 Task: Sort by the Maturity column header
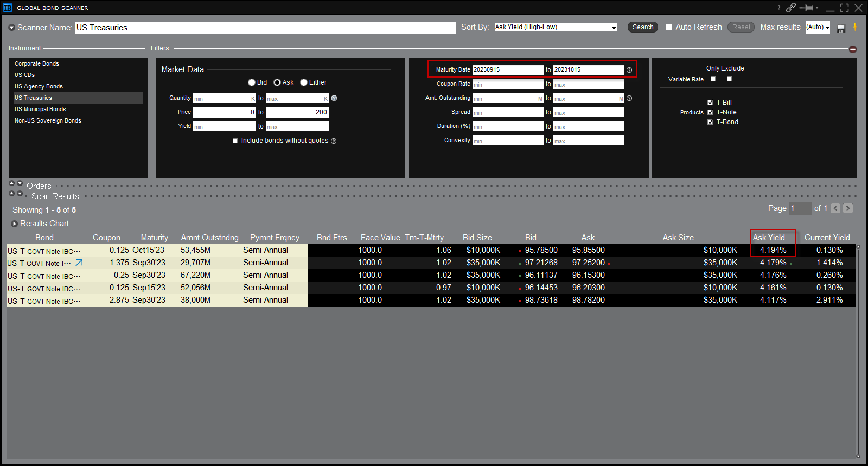[x=155, y=238]
